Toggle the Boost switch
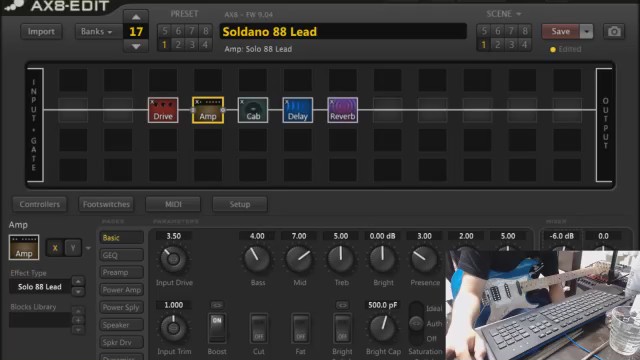640x360 pixels. coord(217,328)
